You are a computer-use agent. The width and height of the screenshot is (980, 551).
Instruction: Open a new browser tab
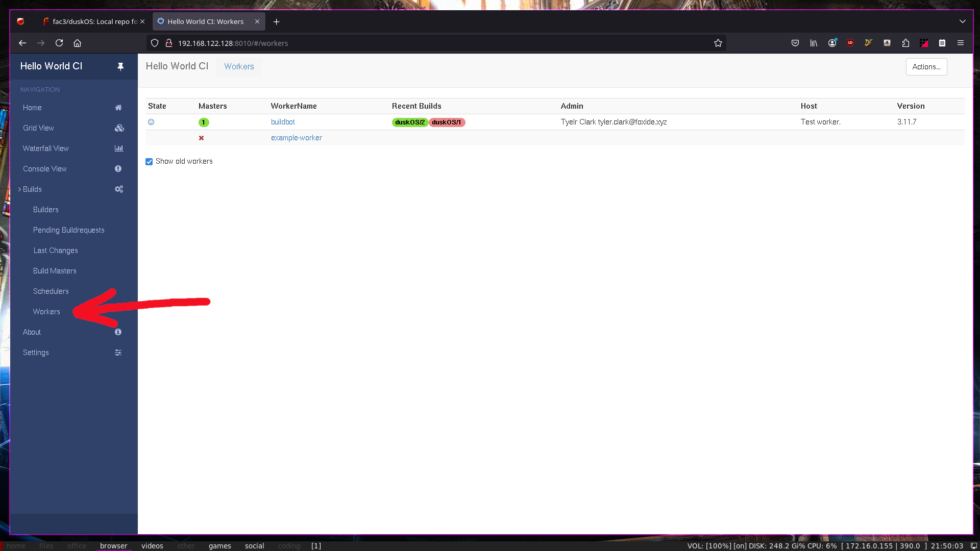(x=276, y=22)
